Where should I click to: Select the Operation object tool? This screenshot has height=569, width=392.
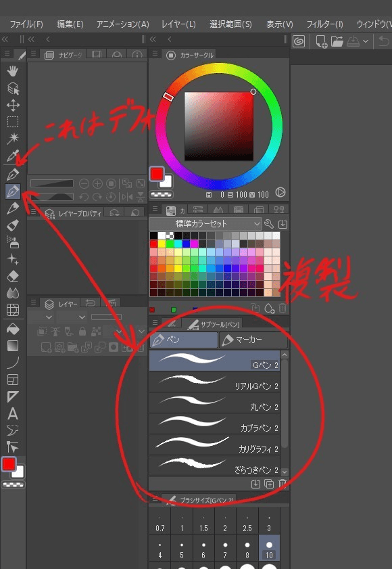coord(13,88)
